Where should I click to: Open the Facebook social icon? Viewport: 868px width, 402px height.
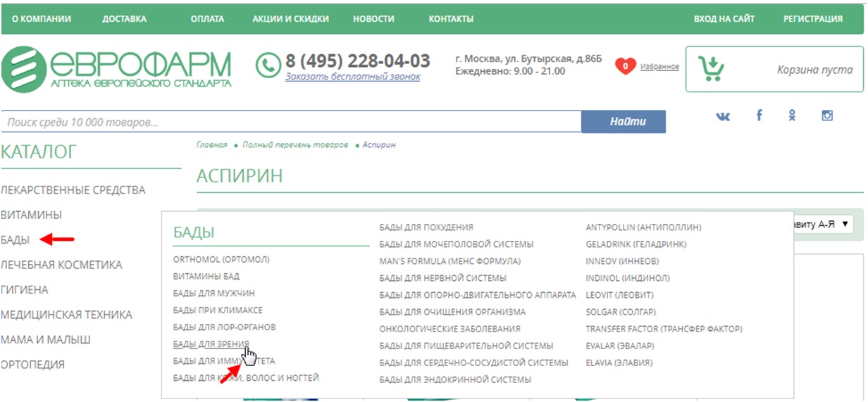[759, 115]
